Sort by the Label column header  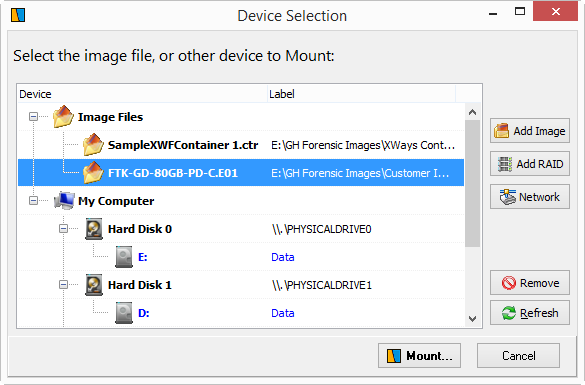[362, 94]
